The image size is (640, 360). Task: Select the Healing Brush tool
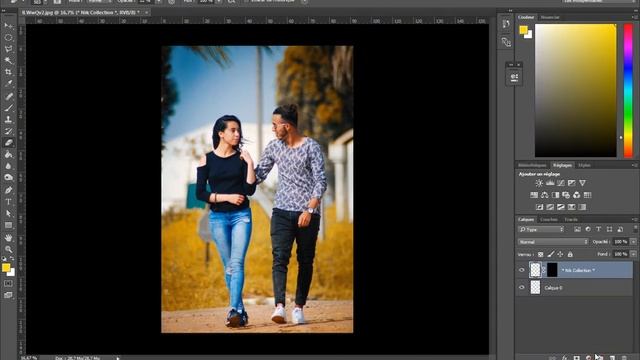[8, 96]
